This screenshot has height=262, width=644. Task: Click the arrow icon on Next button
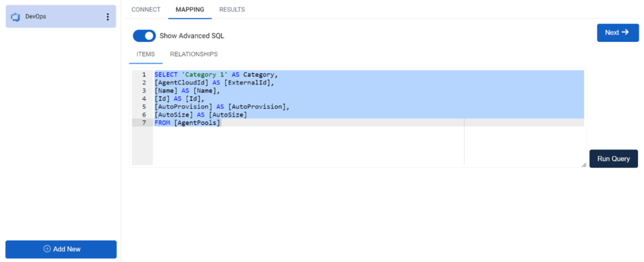coord(625,33)
